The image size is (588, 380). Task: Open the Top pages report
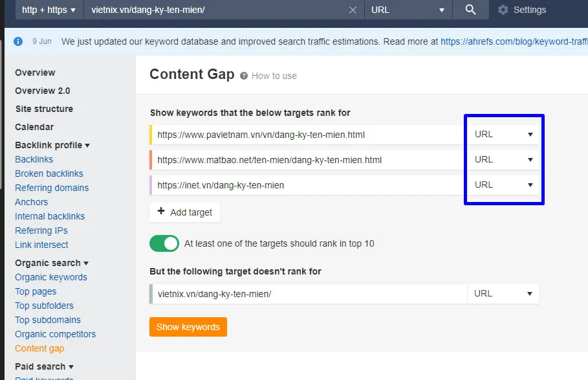tap(36, 291)
